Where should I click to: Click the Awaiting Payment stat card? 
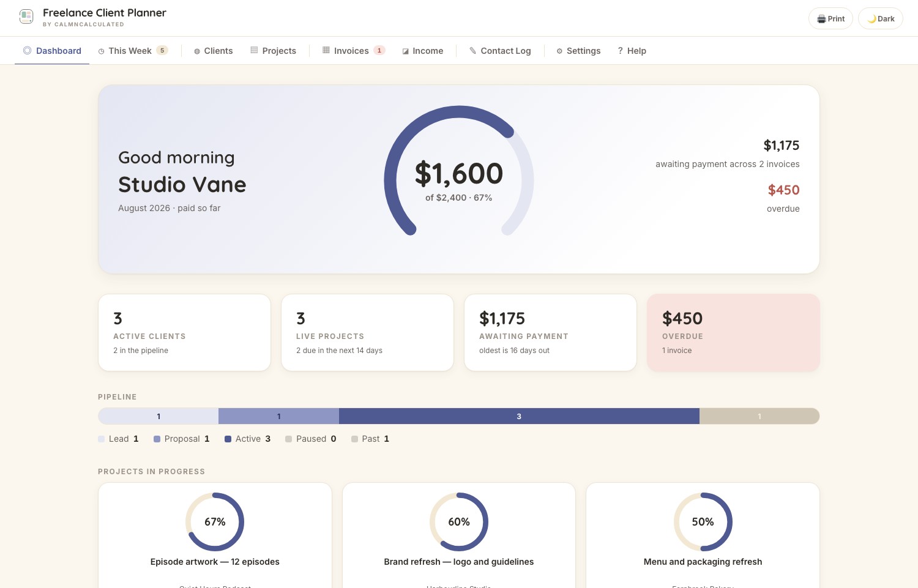coord(550,332)
